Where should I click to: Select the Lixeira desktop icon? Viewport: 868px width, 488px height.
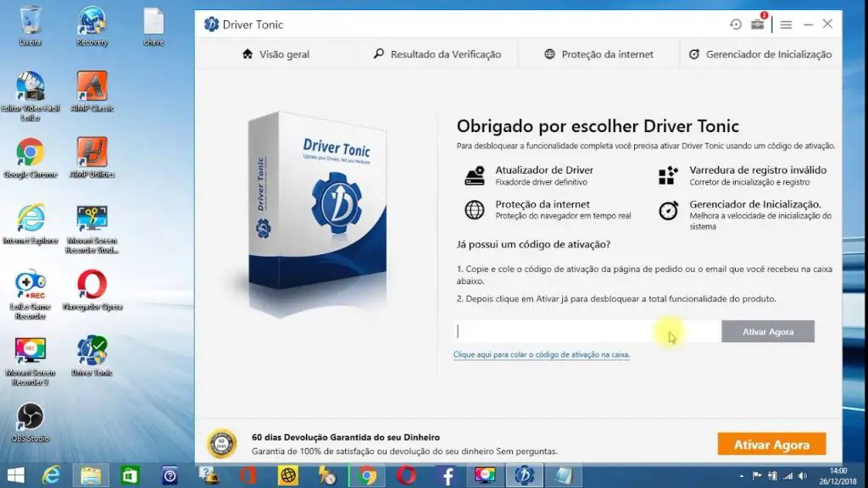point(30,25)
